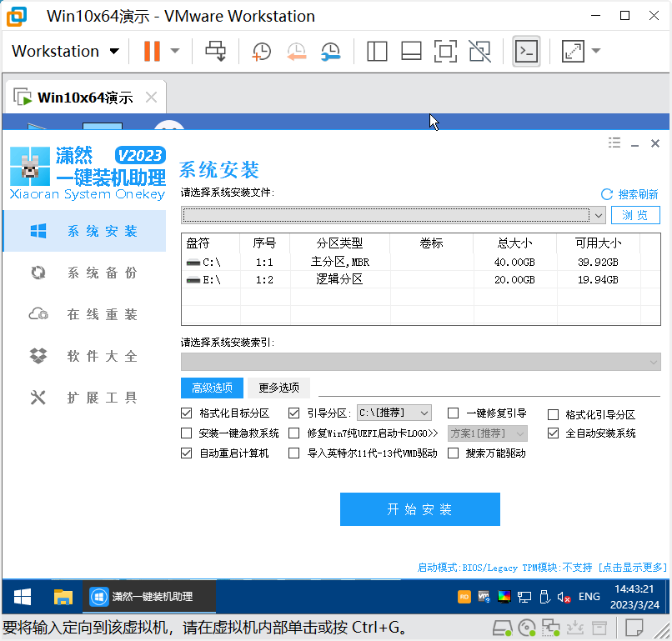Enable 一键修复引导 checkbox
This screenshot has height=641, width=672.
pyautogui.click(x=454, y=413)
